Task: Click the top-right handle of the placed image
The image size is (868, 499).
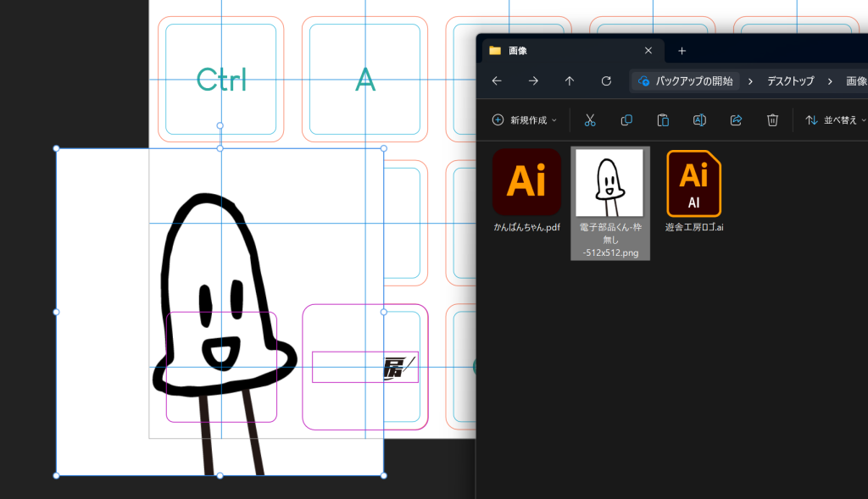Action: [384, 148]
